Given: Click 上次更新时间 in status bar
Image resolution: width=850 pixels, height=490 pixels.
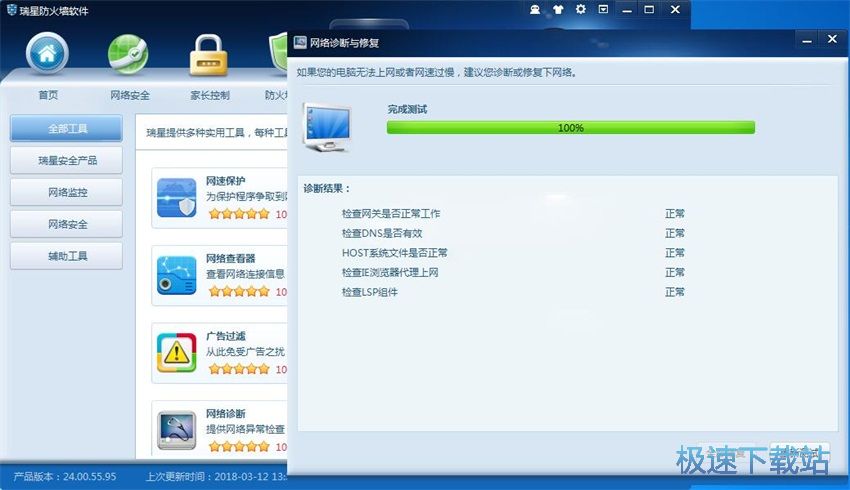Looking at the screenshot, I should click(216, 476).
